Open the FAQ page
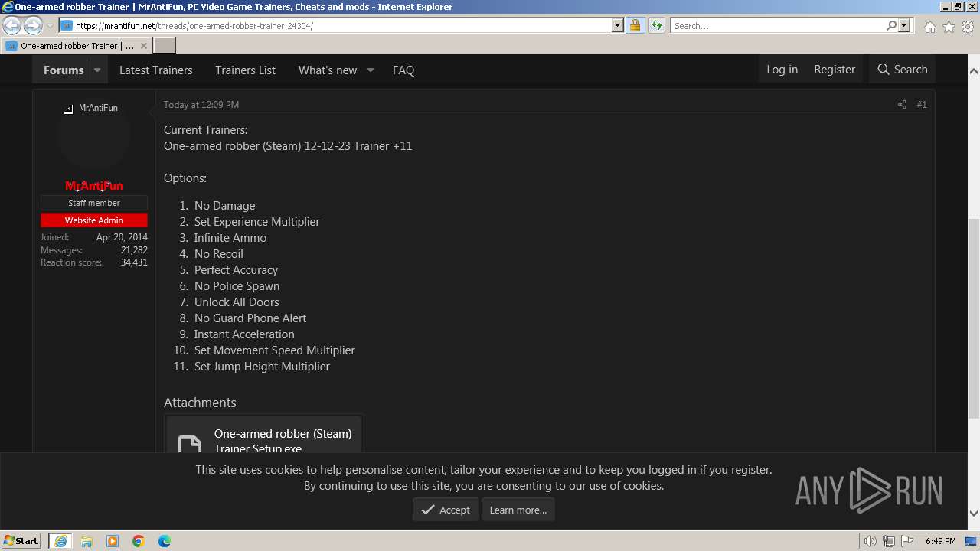The image size is (980, 551). click(403, 70)
